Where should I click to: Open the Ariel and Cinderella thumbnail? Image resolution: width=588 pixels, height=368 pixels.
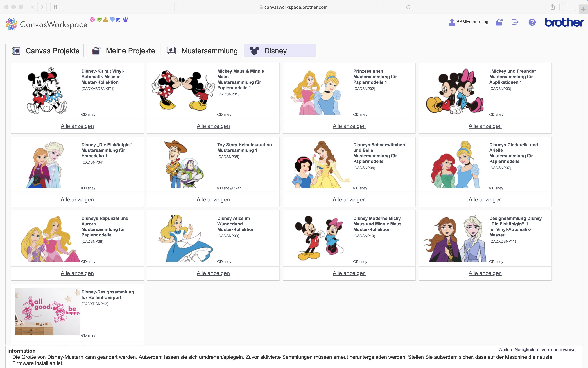[x=456, y=164]
